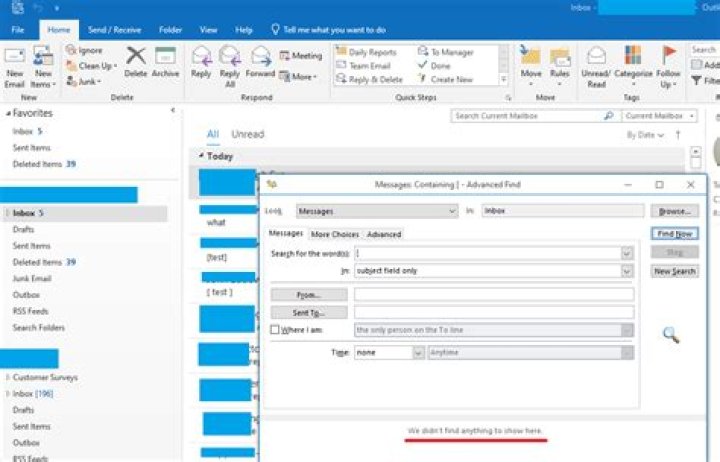720x462 pixels.
Task: Show the Unread messages filter
Action: point(248,134)
